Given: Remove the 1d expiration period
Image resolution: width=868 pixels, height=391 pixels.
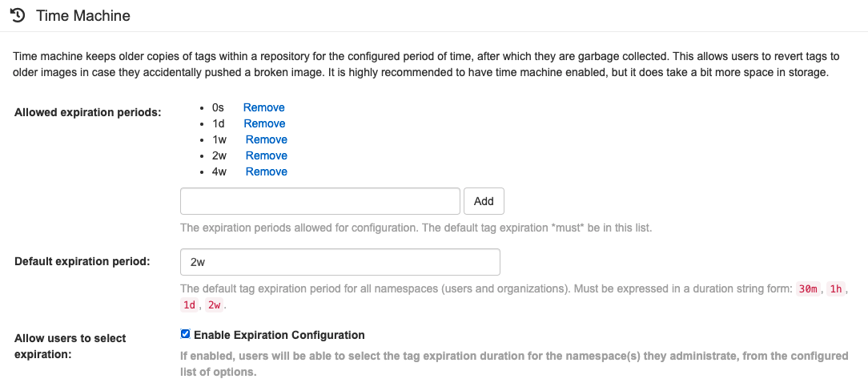Looking at the screenshot, I should pos(264,123).
